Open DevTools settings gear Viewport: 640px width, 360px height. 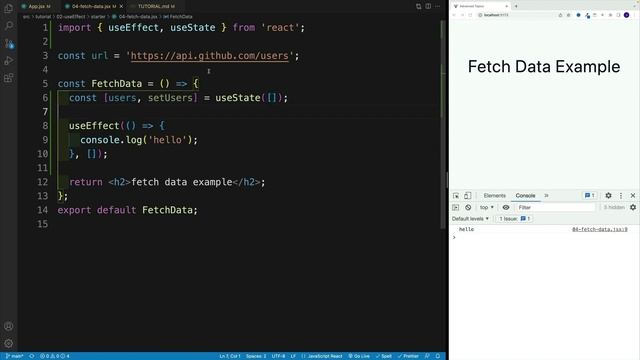[608, 196]
